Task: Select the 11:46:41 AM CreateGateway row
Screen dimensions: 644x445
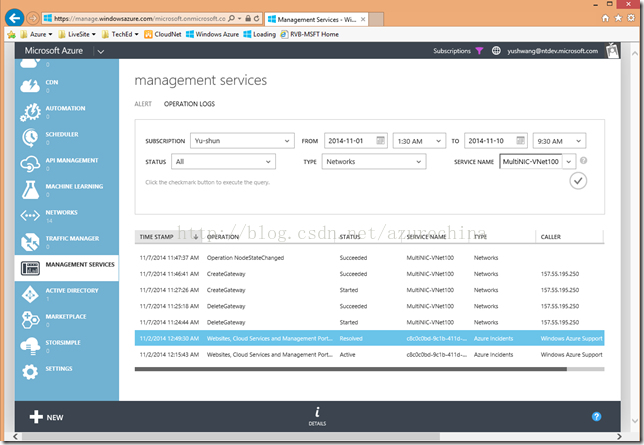Action: (x=370, y=274)
